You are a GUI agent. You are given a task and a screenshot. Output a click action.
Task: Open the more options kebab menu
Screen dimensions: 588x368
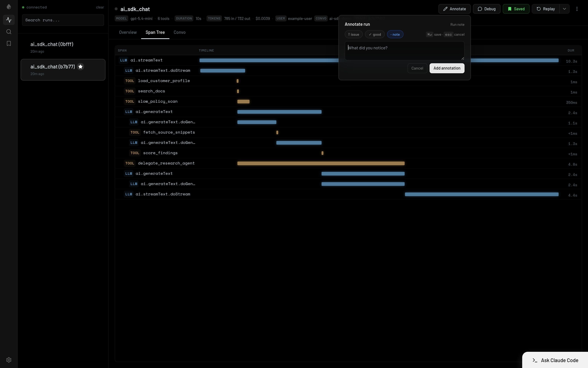coord(577,9)
